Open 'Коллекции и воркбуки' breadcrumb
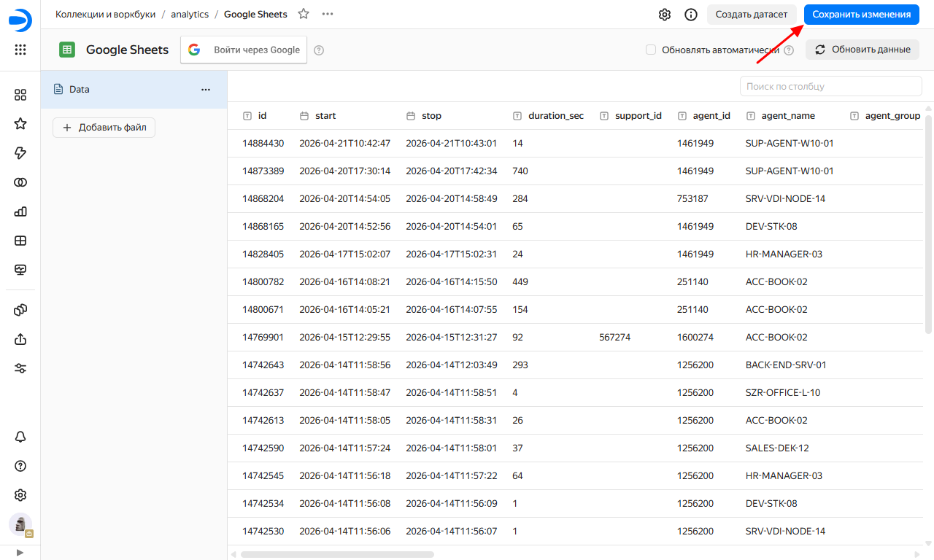934x560 pixels. 105,14
